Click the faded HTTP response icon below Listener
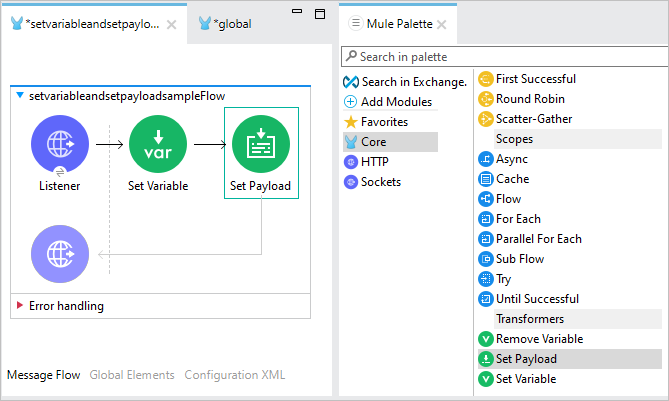 pyautogui.click(x=60, y=254)
